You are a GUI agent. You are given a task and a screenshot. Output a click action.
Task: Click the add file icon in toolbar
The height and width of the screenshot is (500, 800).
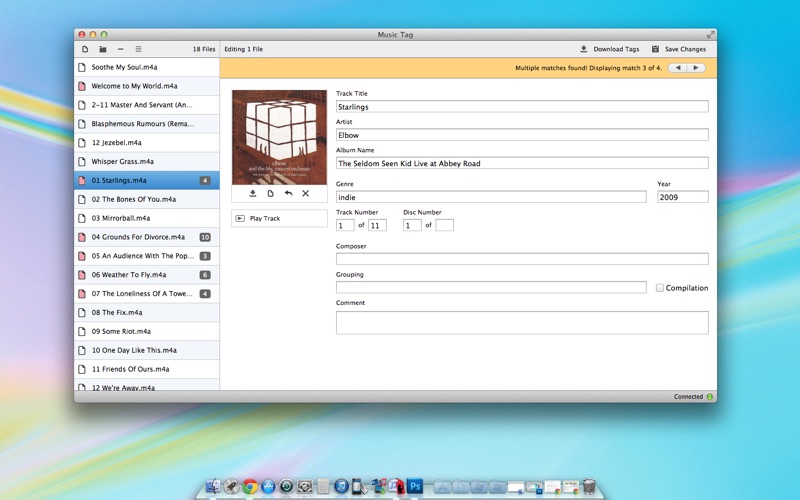(x=85, y=49)
